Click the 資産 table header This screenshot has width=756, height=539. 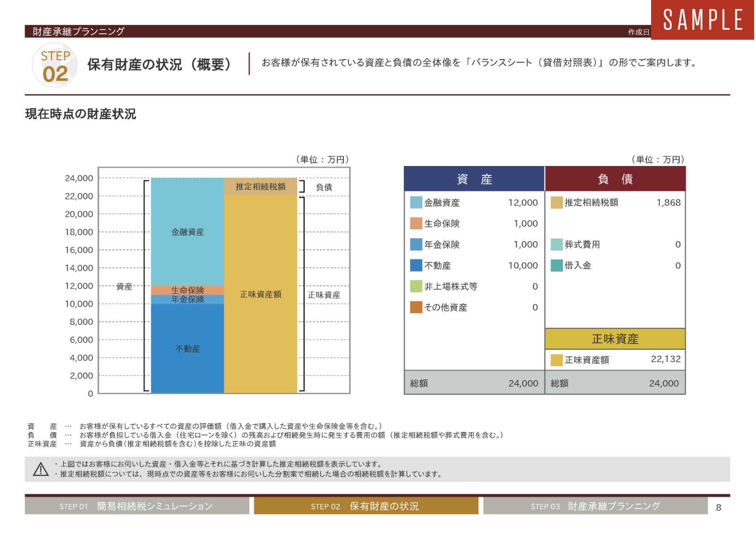pos(474,179)
